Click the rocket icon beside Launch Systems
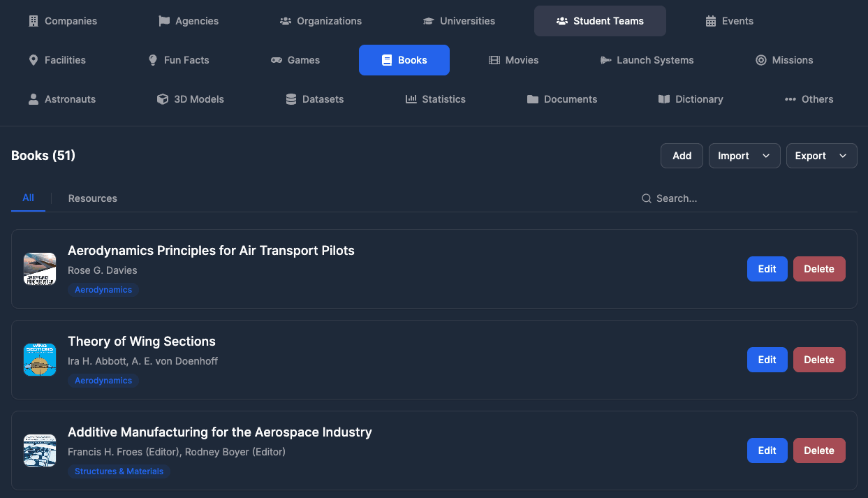This screenshot has height=498, width=868. 605,60
